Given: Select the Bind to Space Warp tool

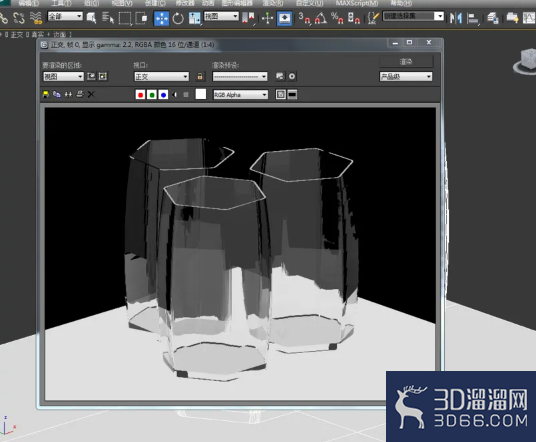Looking at the screenshot, I should [36, 17].
